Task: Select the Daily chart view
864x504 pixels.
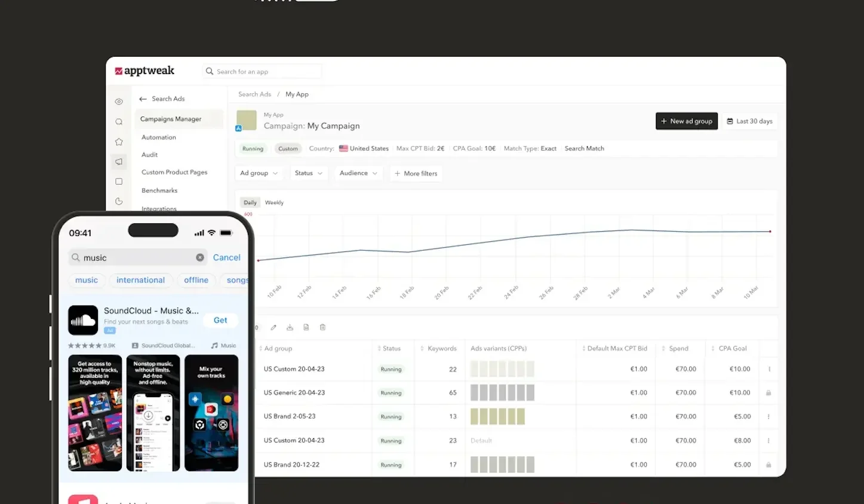Action: point(250,202)
